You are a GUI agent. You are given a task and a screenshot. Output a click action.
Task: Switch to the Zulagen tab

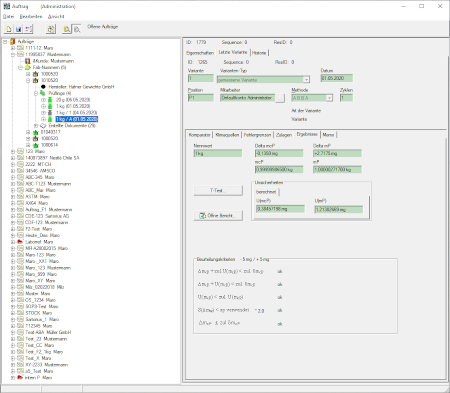[284, 135]
